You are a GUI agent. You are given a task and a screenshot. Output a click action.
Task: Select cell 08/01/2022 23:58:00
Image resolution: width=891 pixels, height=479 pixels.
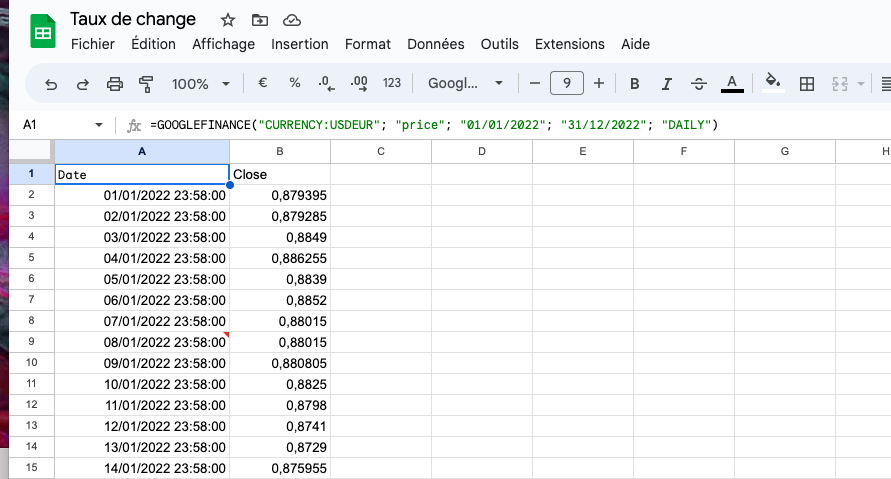[x=142, y=342]
